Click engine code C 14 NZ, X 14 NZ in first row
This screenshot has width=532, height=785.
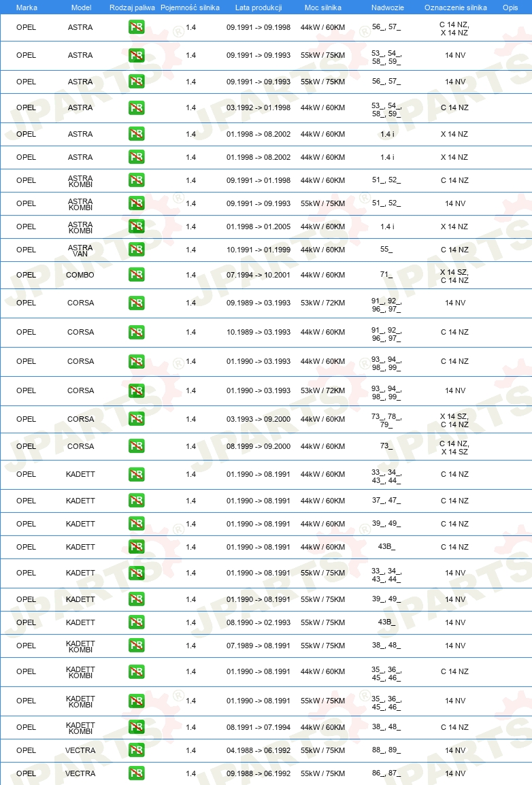pos(454,29)
